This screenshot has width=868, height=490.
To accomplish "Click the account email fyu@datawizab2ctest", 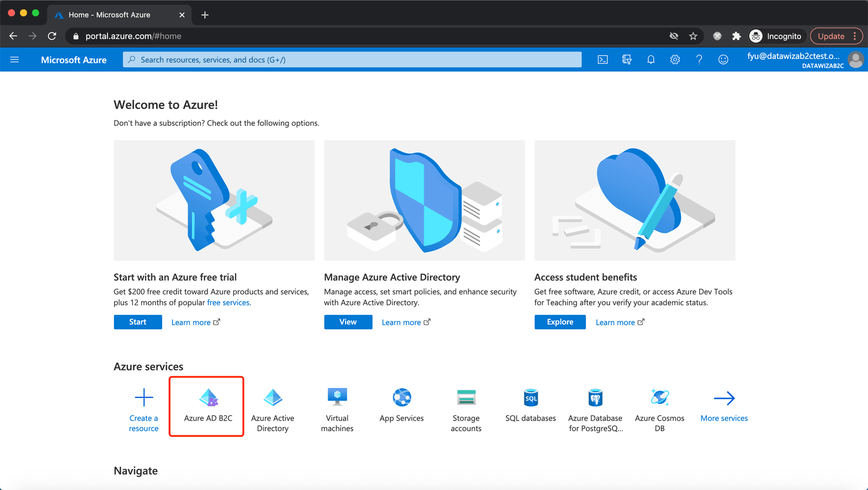I will pyautogui.click(x=793, y=56).
